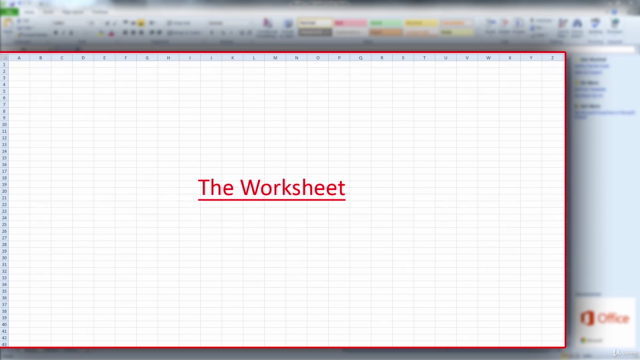Switch to the Page Layout ribbon tab
Image resolution: width=640 pixels, height=360 pixels.
[x=73, y=12]
